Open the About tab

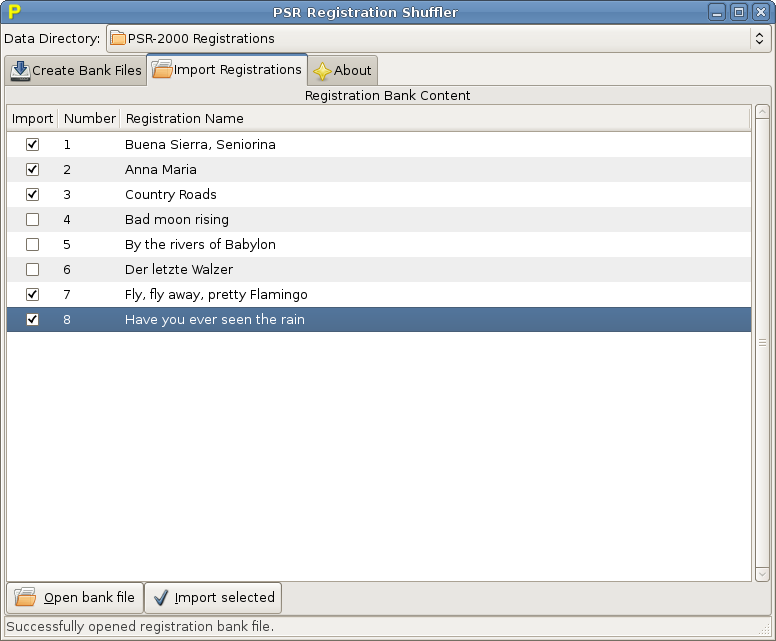(343, 71)
